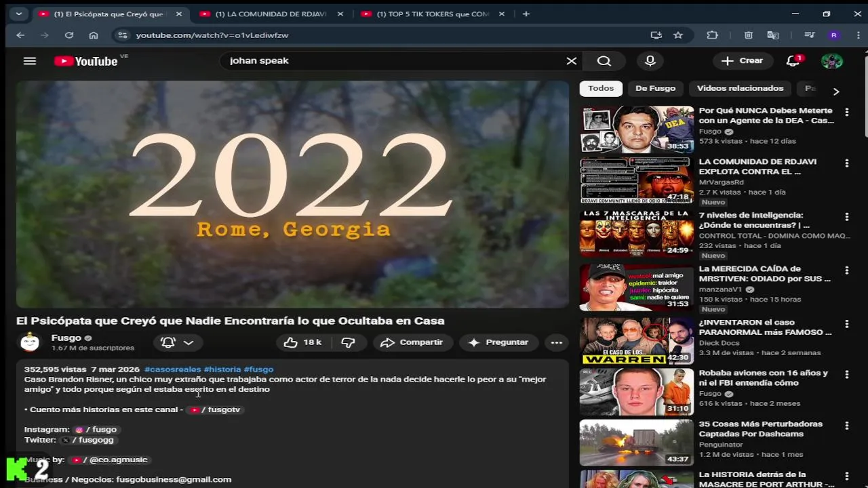The height and width of the screenshot is (488, 868).
Task: Open the Warren case video thumbnail
Action: click(x=637, y=342)
